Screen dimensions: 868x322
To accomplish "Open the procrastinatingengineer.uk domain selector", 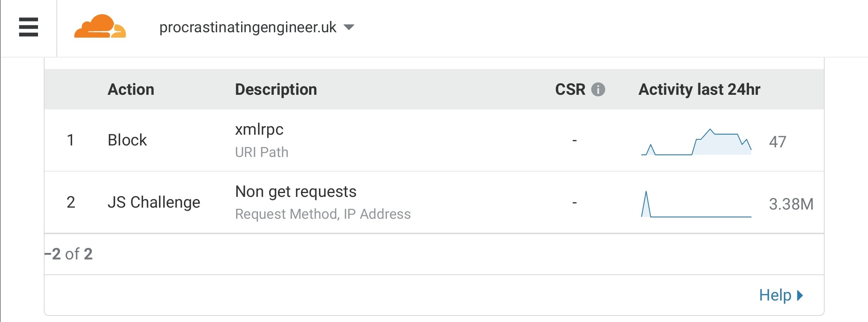I will (x=248, y=27).
